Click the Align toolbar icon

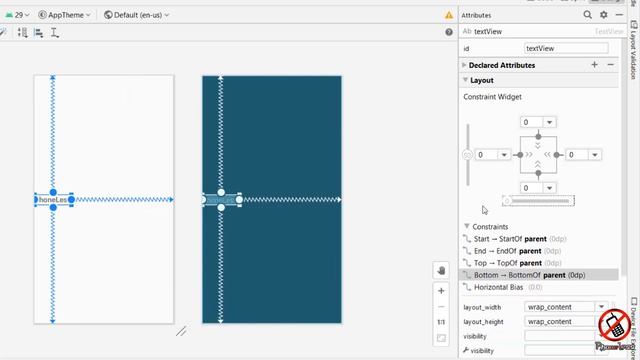point(39,33)
